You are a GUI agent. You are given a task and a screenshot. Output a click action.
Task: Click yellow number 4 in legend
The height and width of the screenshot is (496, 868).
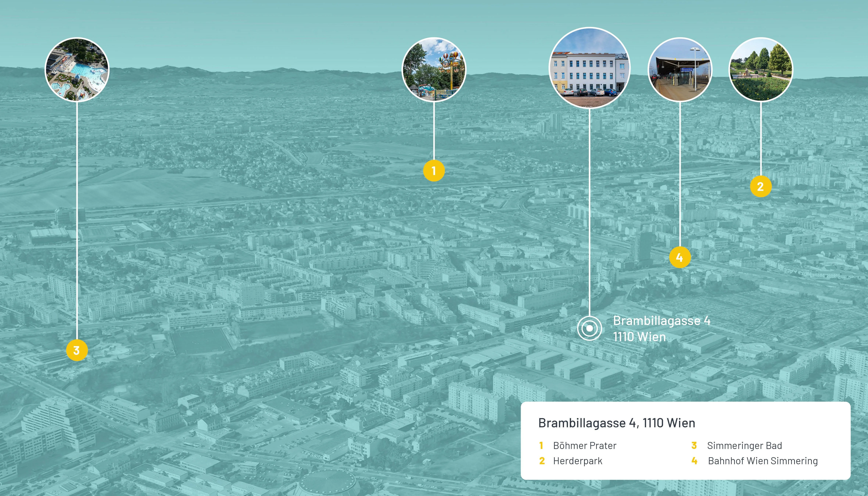tap(694, 461)
